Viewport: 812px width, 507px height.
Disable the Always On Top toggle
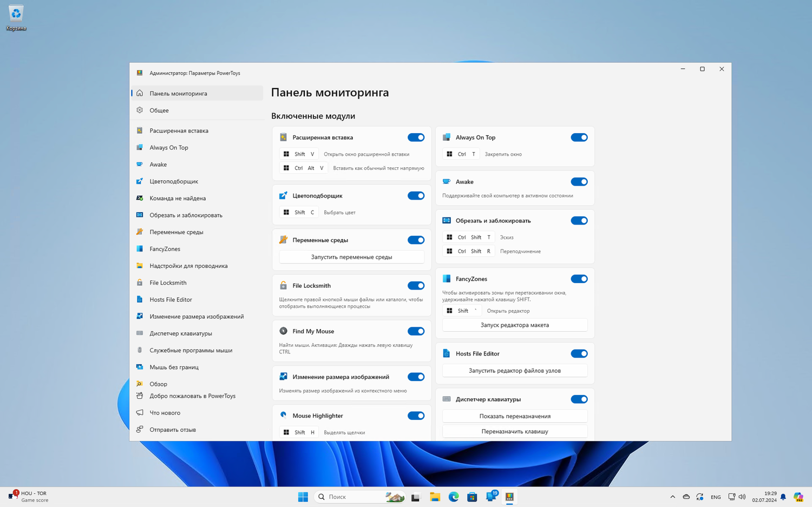pyautogui.click(x=579, y=137)
